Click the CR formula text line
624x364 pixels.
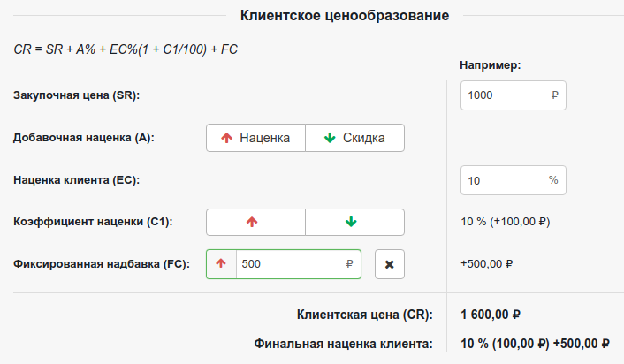126,48
